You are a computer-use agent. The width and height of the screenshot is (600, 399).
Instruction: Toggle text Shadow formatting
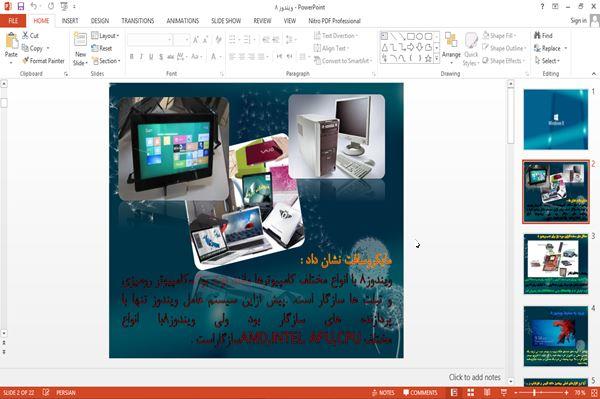point(161,57)
